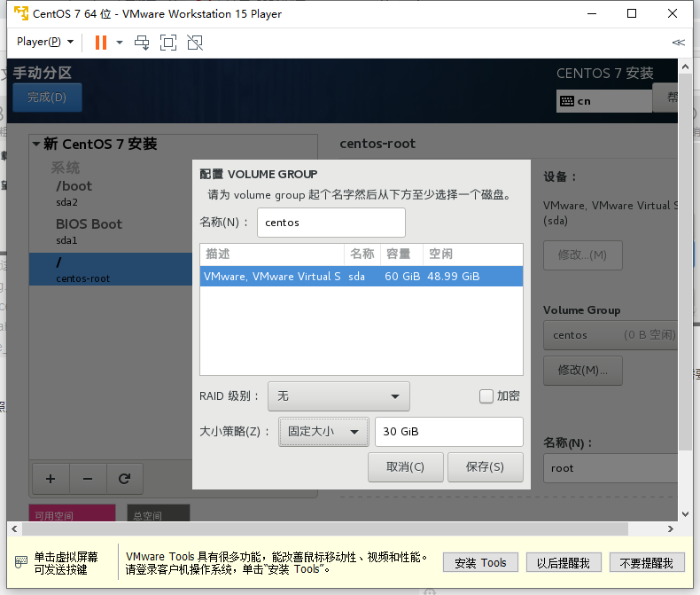Click the 以后提醒我 remind later button

tap(564, 563)
